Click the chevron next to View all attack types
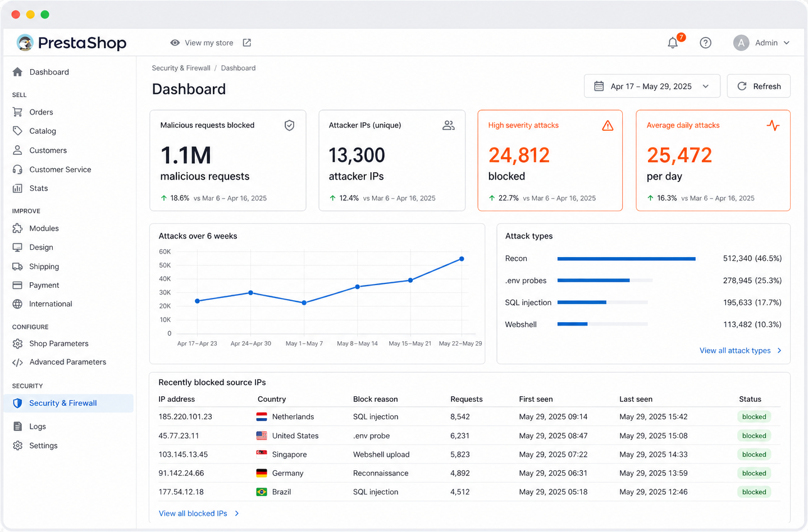This screenshot has width=808, height=532. [x=779, y=350]
